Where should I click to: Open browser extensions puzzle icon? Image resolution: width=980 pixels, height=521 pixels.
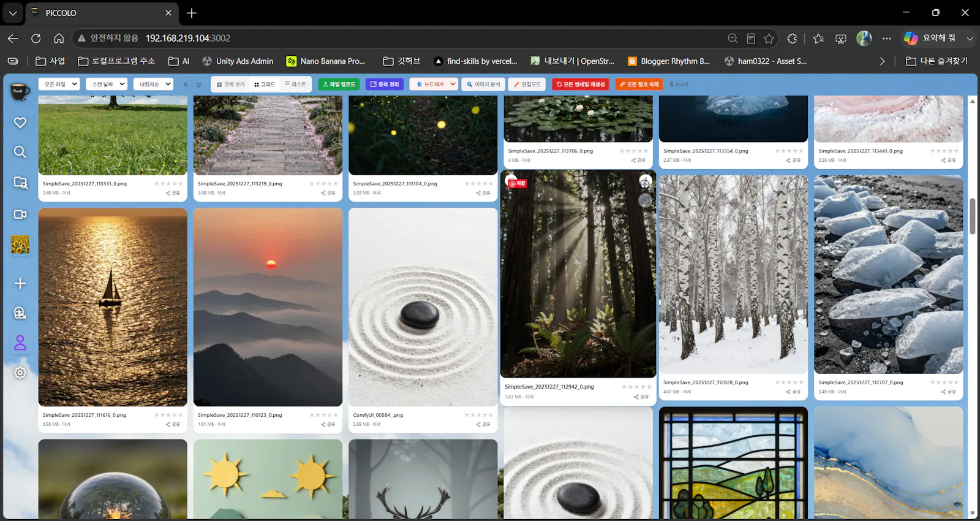[x=792, y=38]
